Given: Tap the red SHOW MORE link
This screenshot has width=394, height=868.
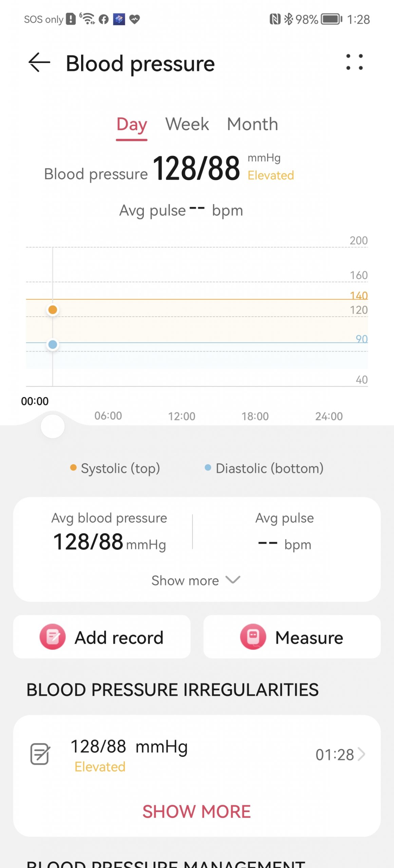Looking at the screenshot, I should [x=196, y=811].
